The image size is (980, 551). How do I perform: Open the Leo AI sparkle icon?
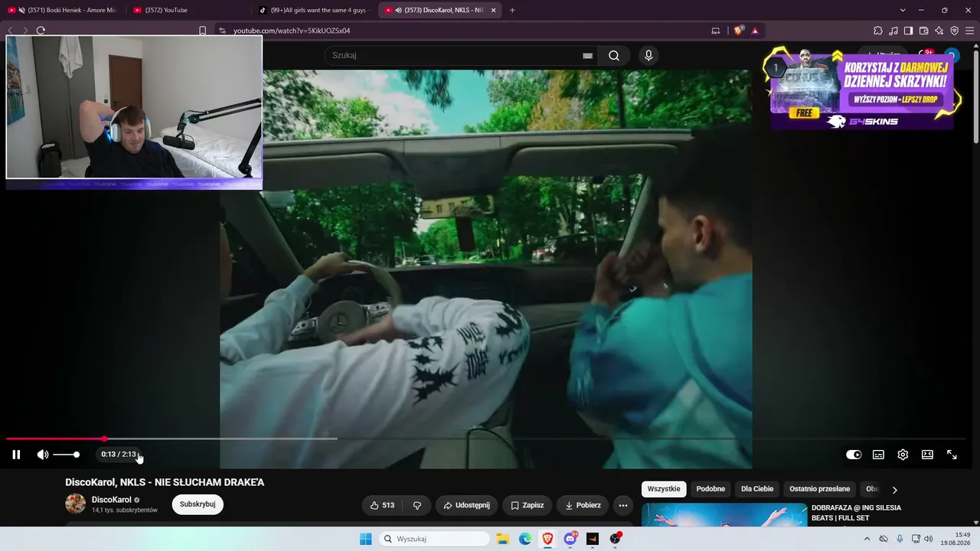(939, 31)
